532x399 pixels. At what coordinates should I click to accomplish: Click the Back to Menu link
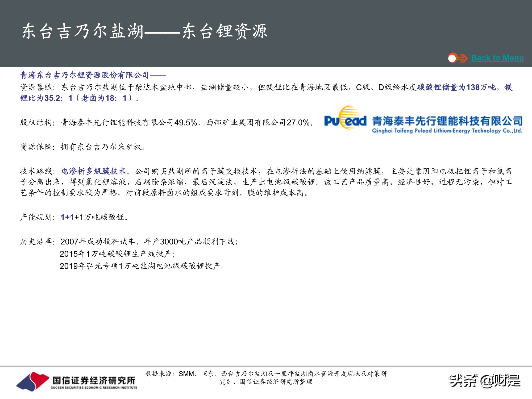(x=497, y=57)
